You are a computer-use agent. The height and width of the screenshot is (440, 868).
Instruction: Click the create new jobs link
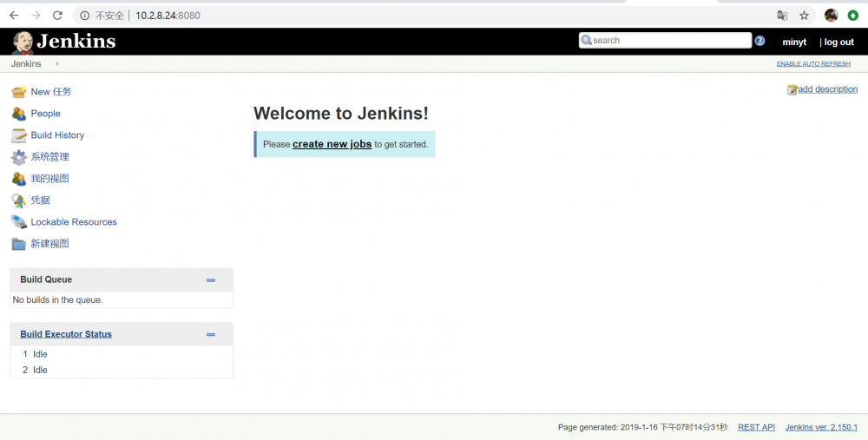332,144
